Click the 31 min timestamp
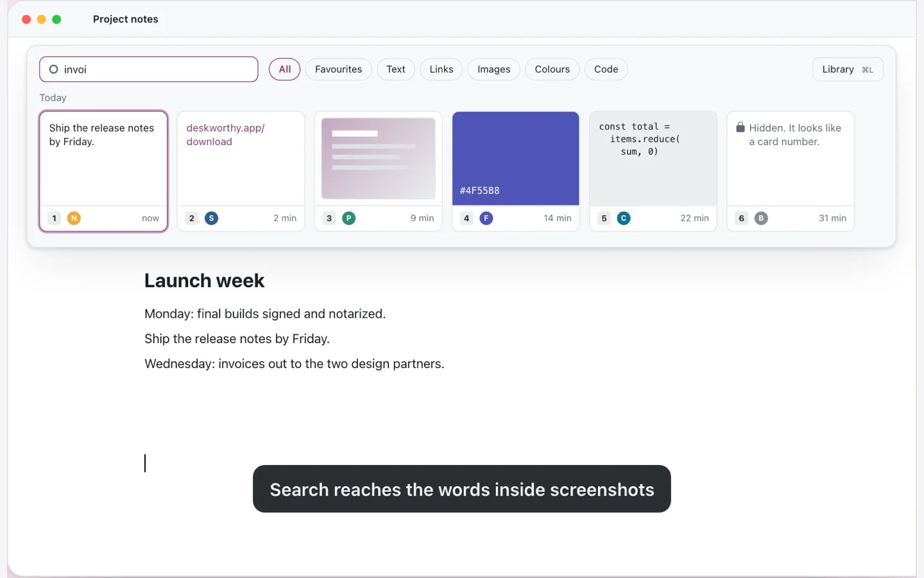 (x=832, y=218)
